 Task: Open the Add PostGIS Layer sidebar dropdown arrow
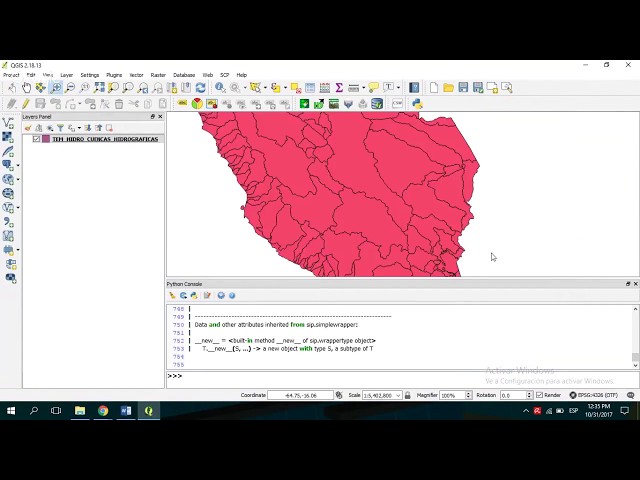point(18,165)
